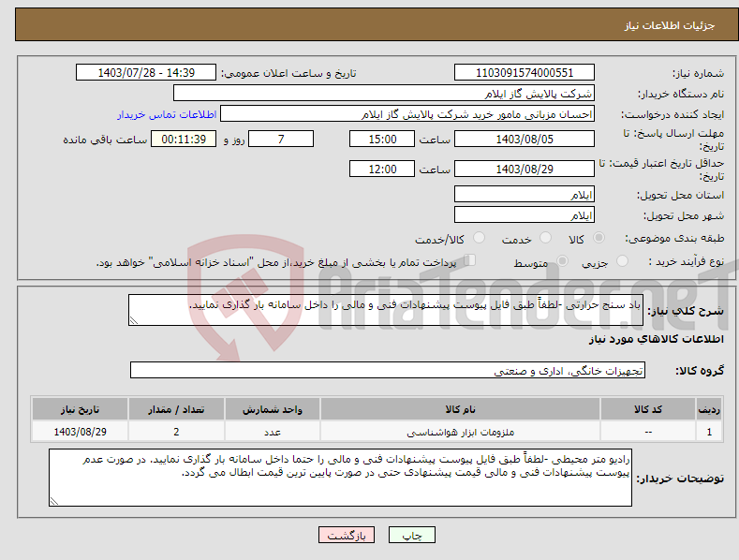Select the متوسط purchase type radio
Image resolution: width=739 pixels, height=560 pixels.
562,260
